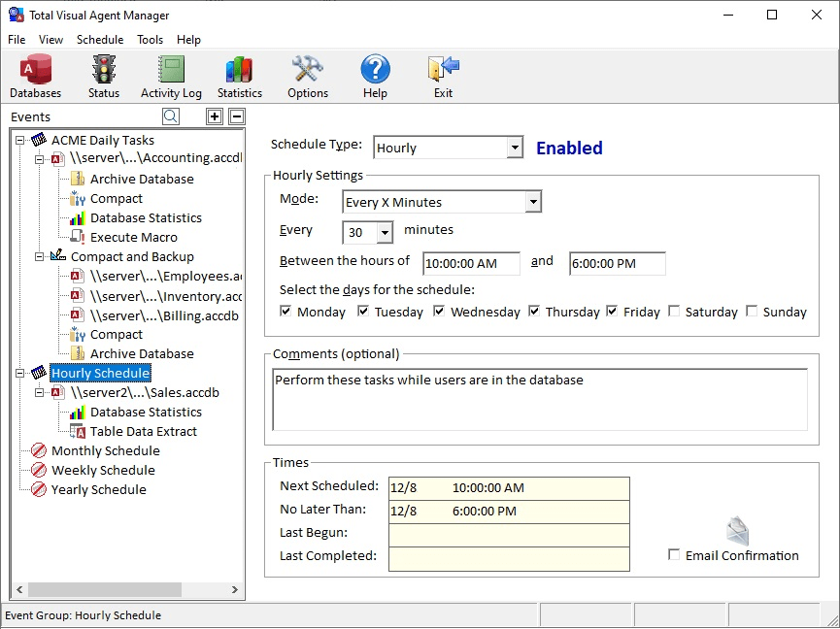Screen dimensions: 840x629
Task: Click the Comments text box
Action: 540,399
